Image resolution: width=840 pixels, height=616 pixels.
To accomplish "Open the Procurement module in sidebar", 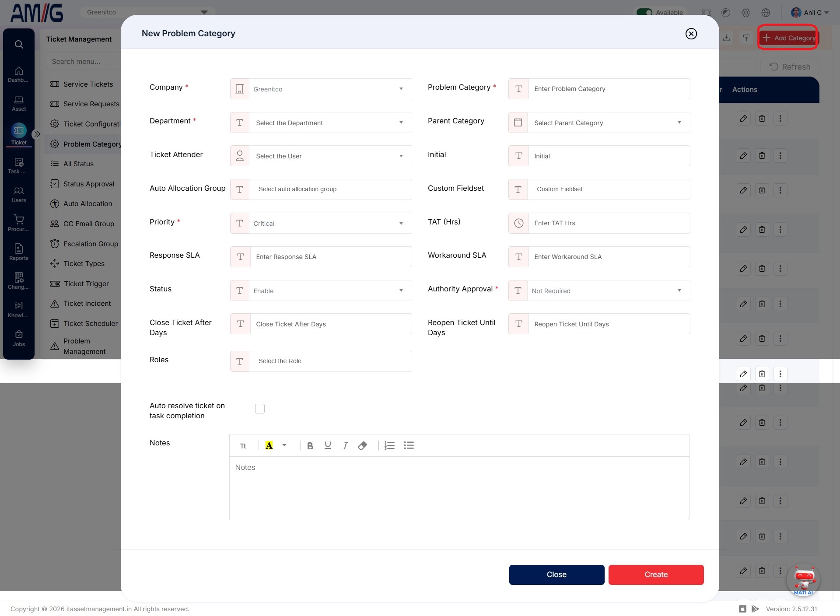I will click(x=18, y=224).
